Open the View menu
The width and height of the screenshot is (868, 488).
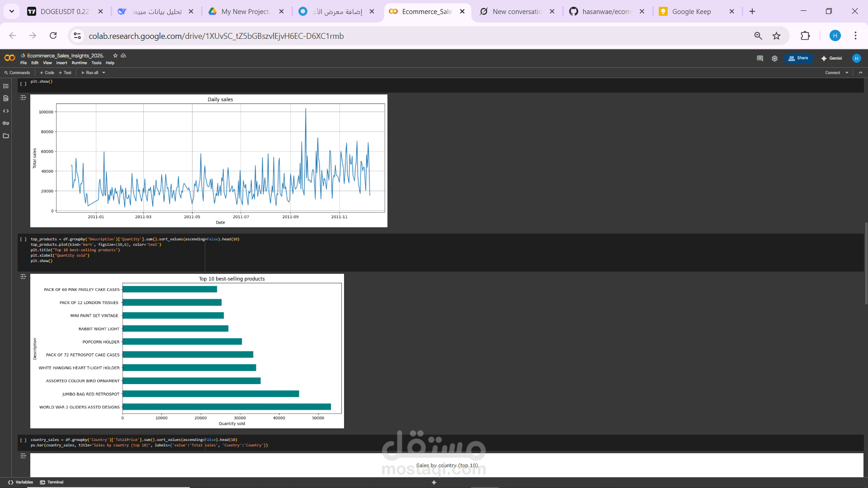point(47,63)
